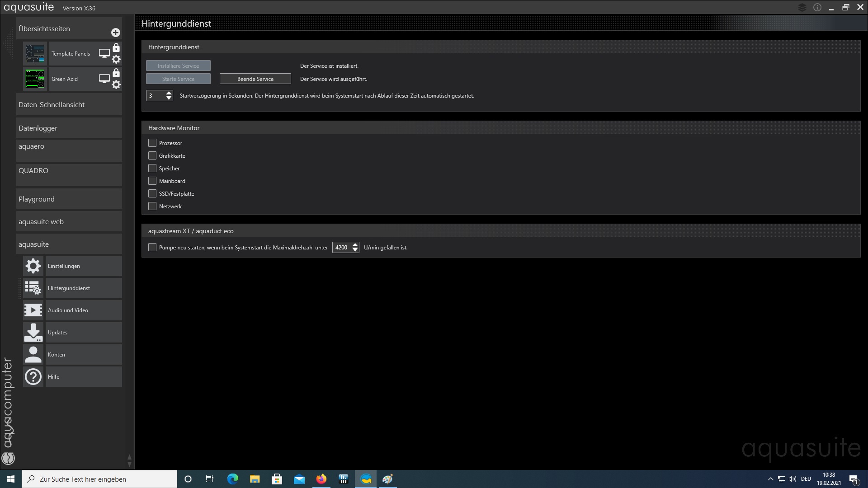Increase the start delay (Startverzögerung) seconds with up arrow
The height and width of the screenshot is (488, 868).
click(x=169, y=93)
